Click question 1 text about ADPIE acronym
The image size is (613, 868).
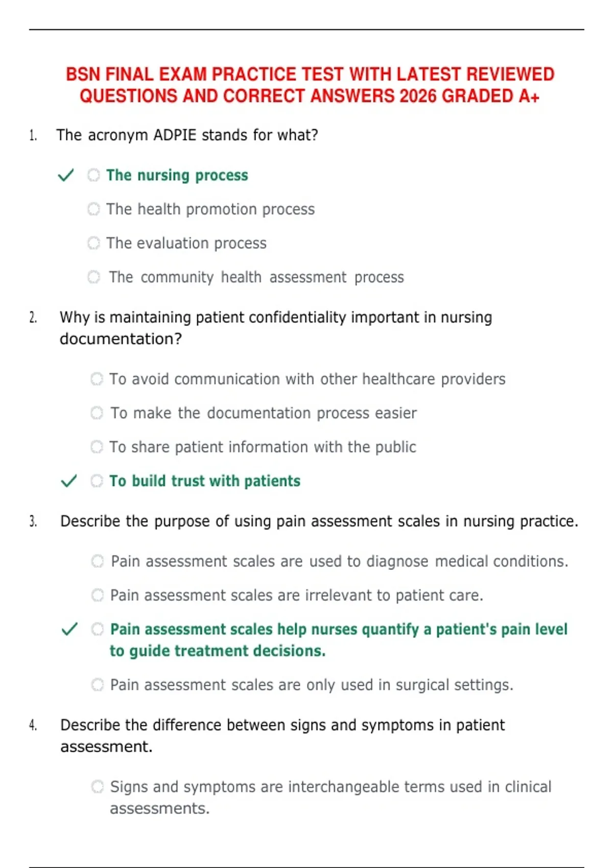pyautogui.click(x=187, y=135)
